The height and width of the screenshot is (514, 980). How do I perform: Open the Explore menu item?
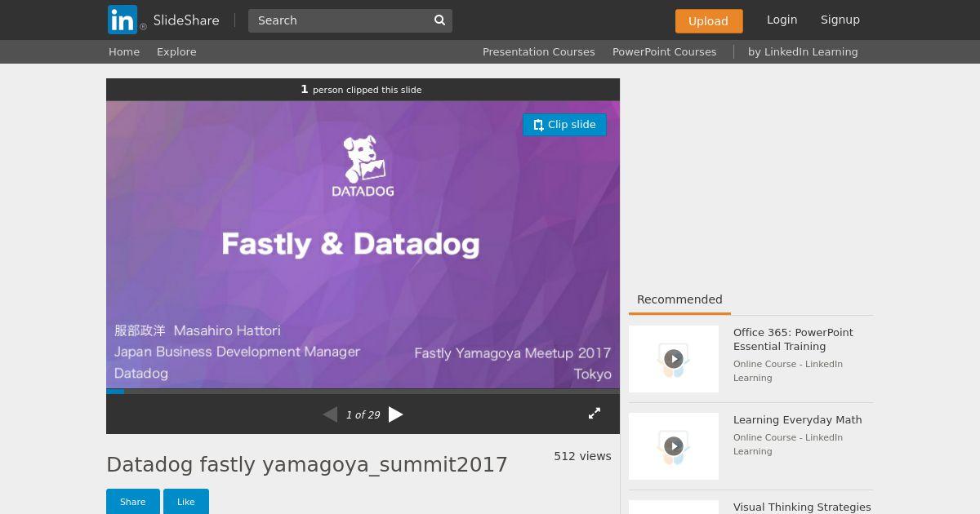[176, 51]
